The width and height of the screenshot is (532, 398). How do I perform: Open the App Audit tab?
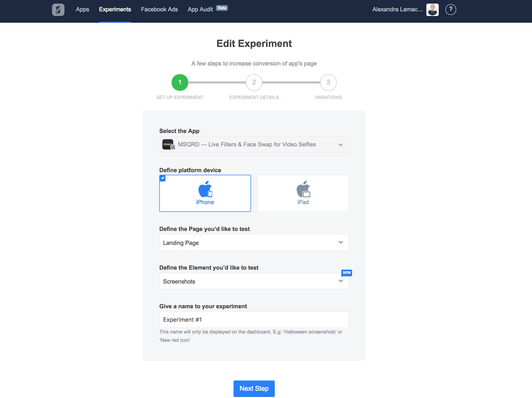tap(200, 9)
